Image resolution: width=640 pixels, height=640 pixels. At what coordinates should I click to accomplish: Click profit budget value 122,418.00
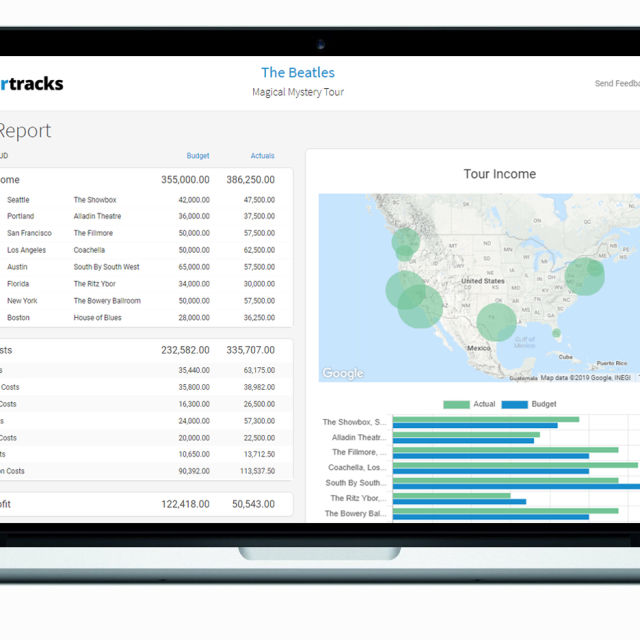click(185, 504)
